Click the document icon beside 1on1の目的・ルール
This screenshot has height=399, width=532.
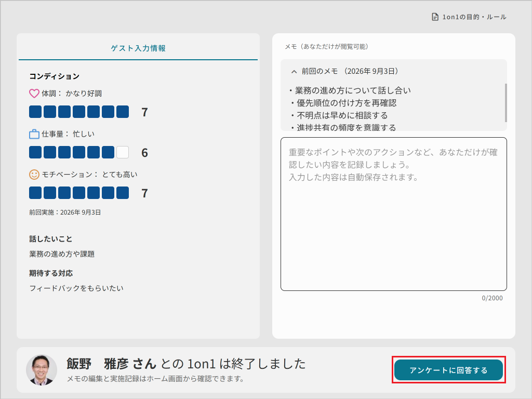(435, 17)
